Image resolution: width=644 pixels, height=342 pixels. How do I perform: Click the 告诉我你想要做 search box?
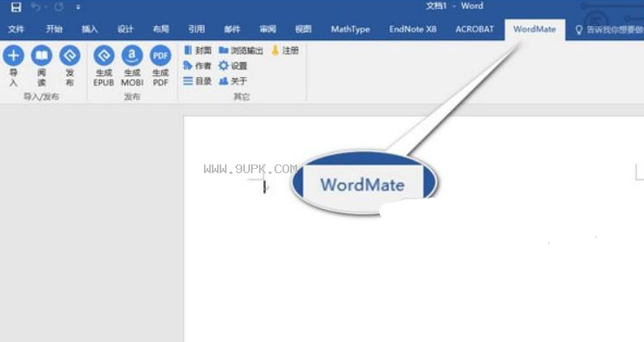coord(609,30)
